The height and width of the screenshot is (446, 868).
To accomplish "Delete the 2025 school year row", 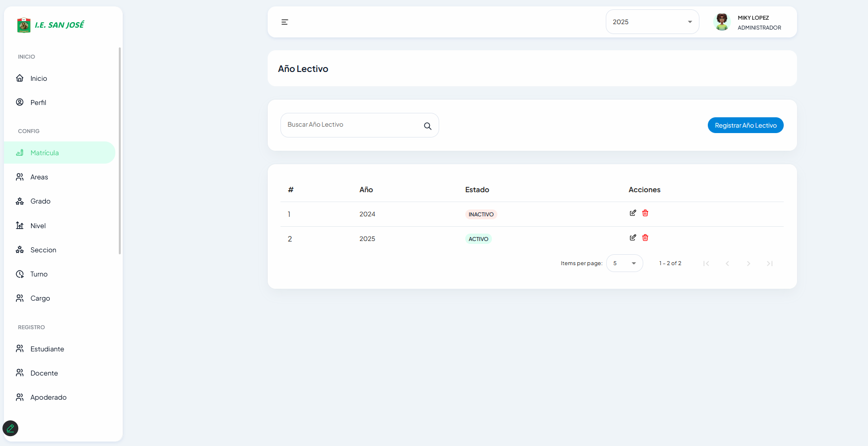I will (x=645, y=238).
